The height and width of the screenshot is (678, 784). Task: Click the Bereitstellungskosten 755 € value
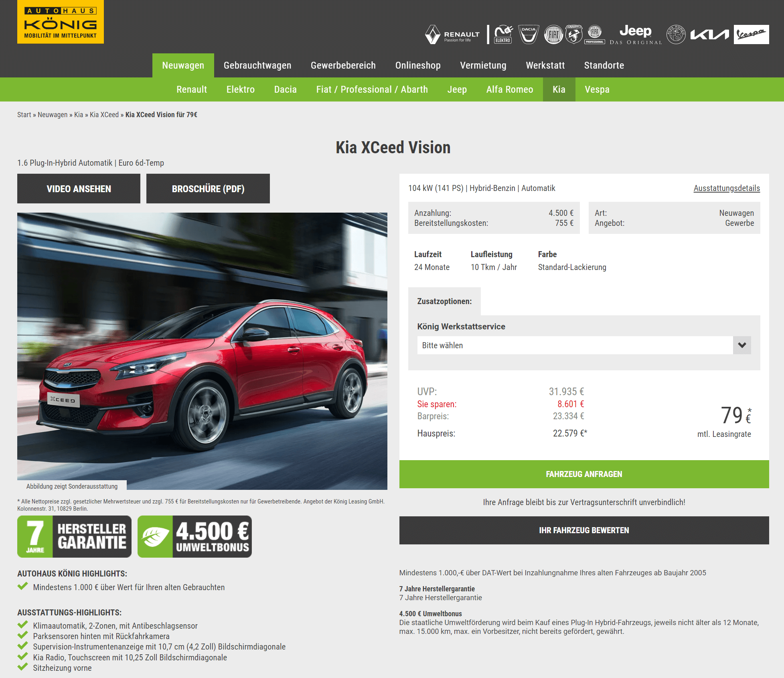[564, 223]
